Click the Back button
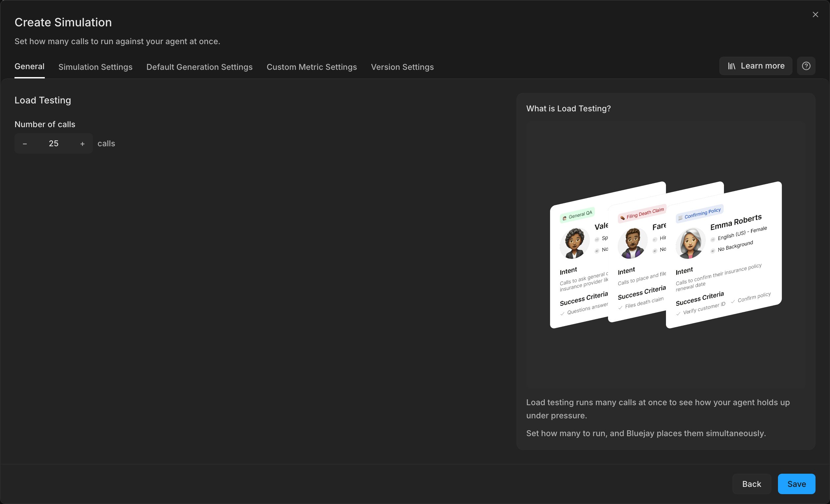 [x=752, y=484]
